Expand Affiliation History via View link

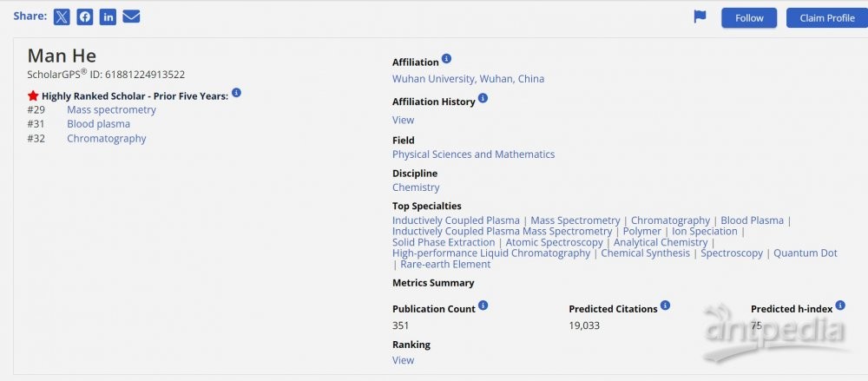click(x=403, y=120)
